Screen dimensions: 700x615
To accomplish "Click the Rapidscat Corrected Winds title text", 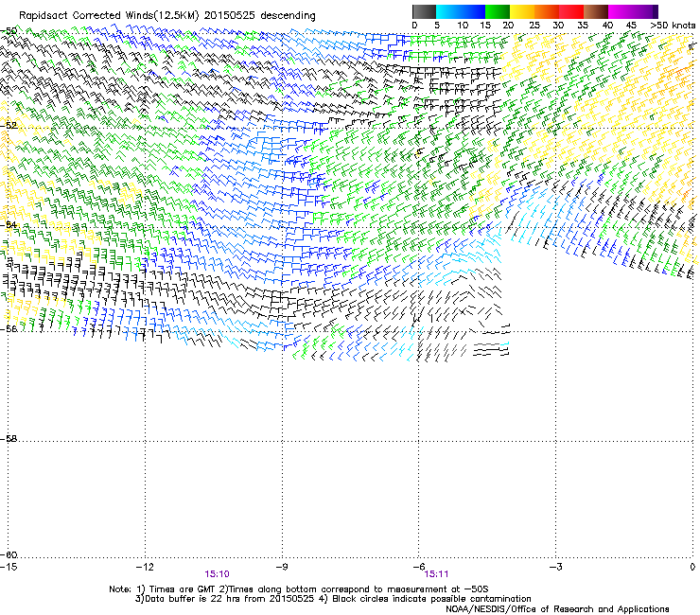I will (167, 16).
